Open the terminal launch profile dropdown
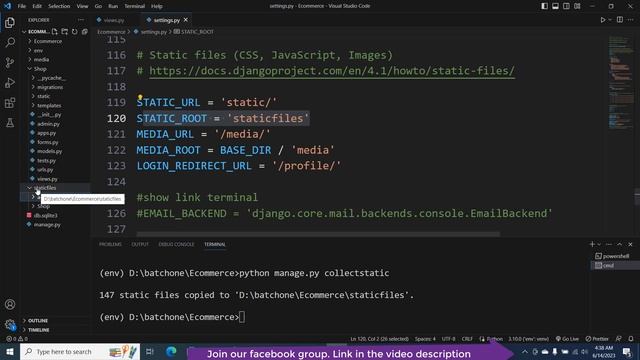 pos(599,244)
